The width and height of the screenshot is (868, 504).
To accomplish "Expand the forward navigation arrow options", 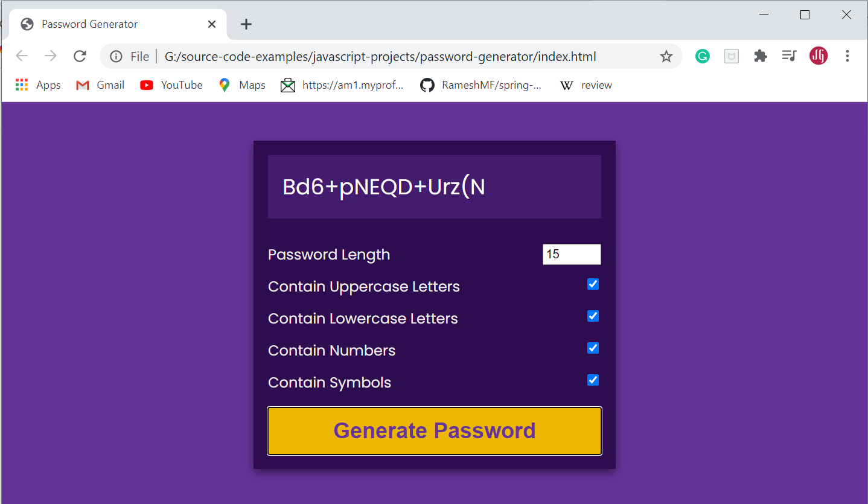I will point(51,56).
